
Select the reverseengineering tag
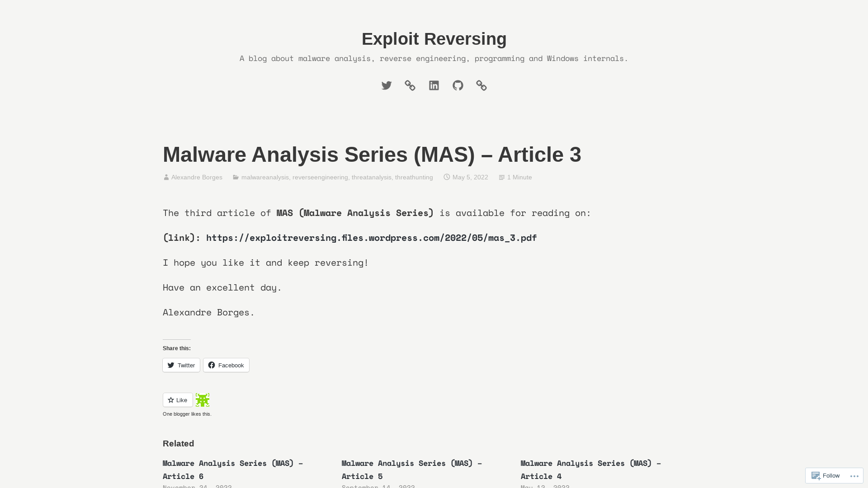pyautogui.click(x=320, y=177)
